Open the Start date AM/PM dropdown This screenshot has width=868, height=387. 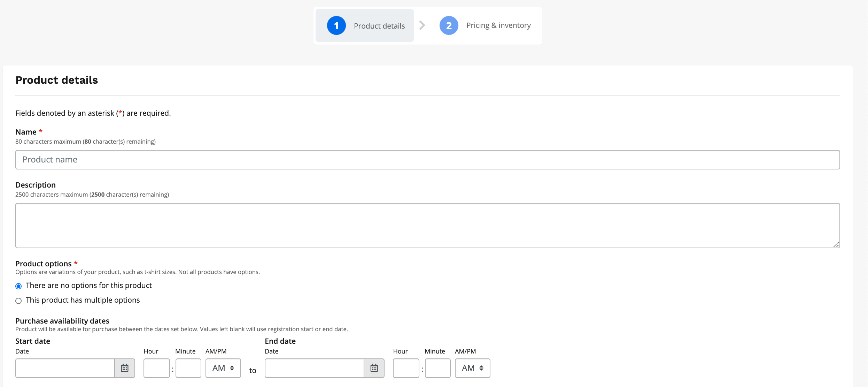223,368
